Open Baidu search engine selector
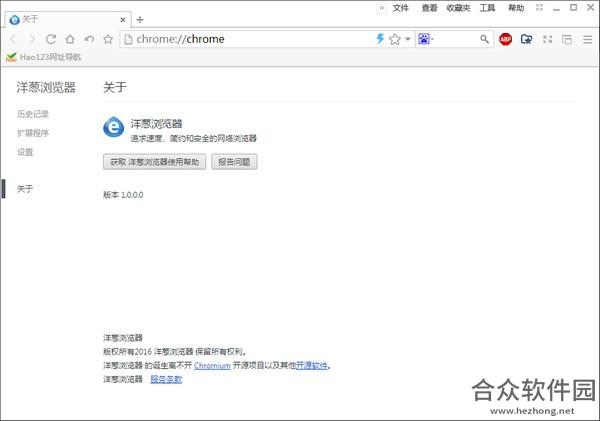600x421 pixels. coord(426,39)
